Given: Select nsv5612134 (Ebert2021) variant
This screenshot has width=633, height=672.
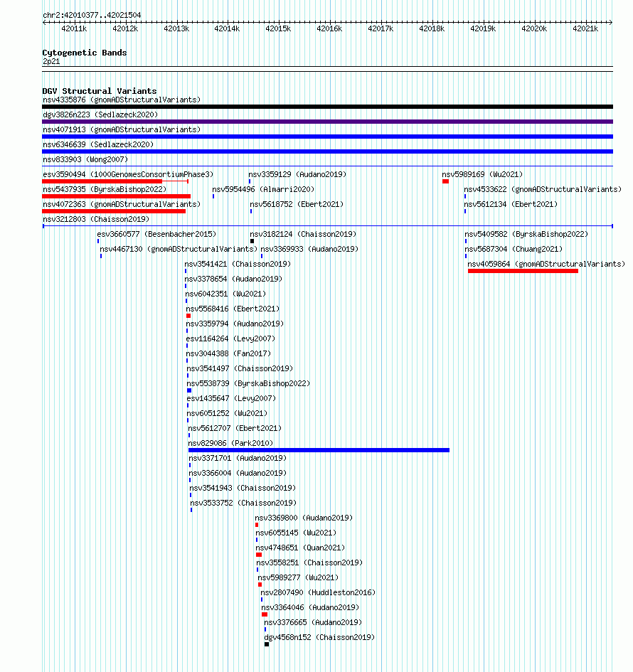Looking at the screenshot, I should pos(511,204).
